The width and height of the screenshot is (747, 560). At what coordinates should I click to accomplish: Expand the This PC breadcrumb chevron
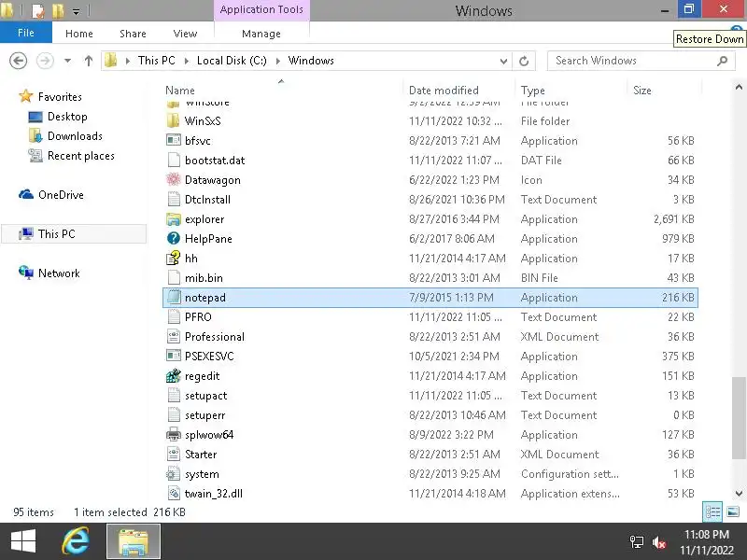pos(186,61)
